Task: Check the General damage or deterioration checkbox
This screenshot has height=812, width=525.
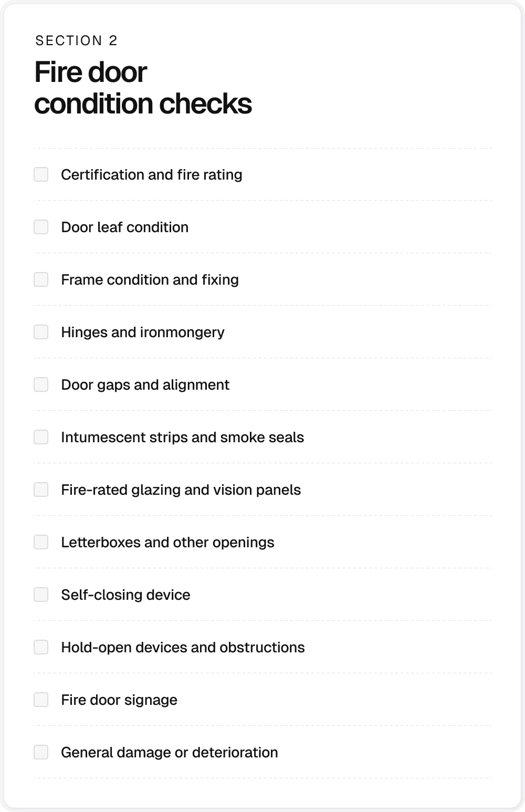Action: (41, 752)
